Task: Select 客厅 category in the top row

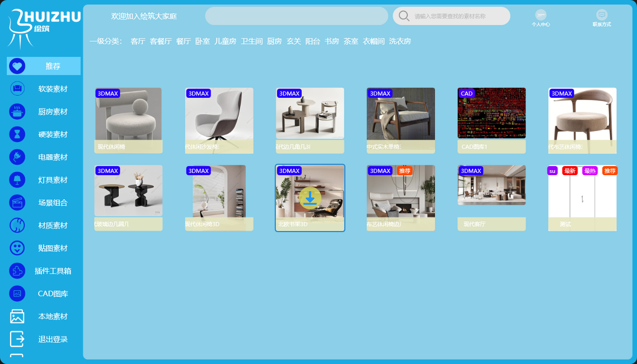Action: 138,41
